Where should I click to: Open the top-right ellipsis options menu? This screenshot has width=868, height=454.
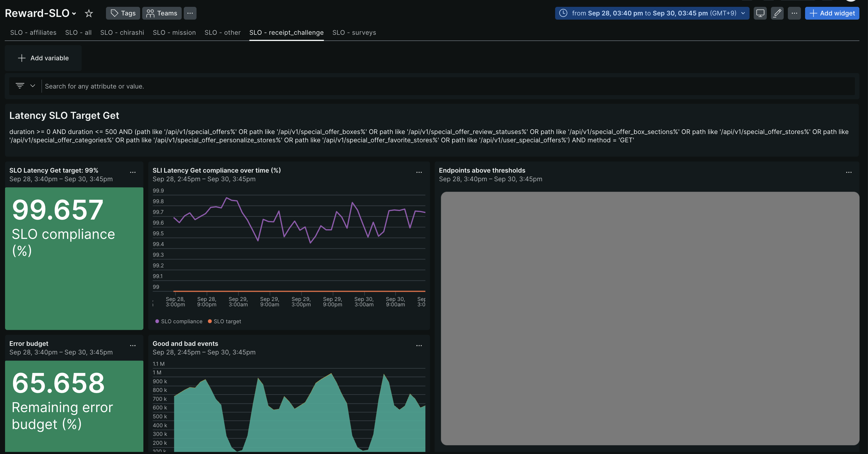pyautogui.click(x=794, y=13)
